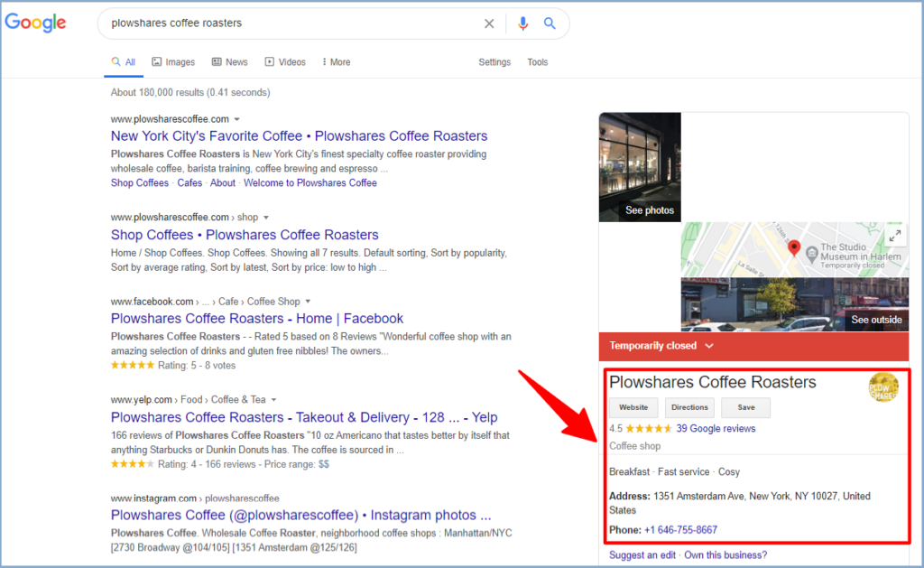Open the Settings menu
Image resolution: width=924 pixels, height=568 pixels.
[x=494, y=62]
